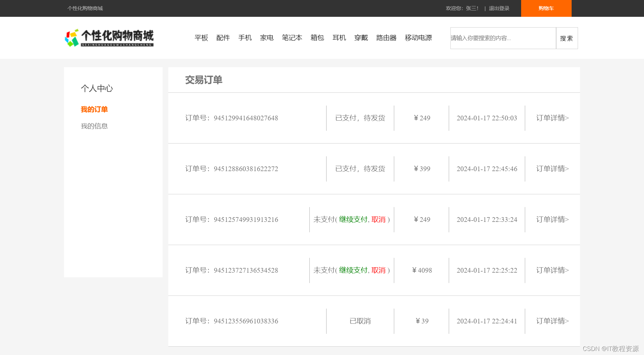Click the 已取消 status cell
Image resolution: width=644 pixels, height=355 pixels.
click(x=360, y=321)
